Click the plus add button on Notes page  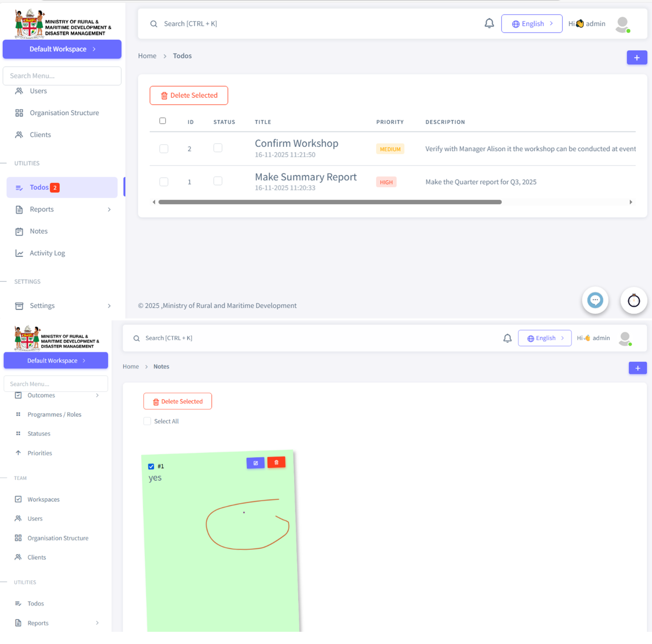637,368
